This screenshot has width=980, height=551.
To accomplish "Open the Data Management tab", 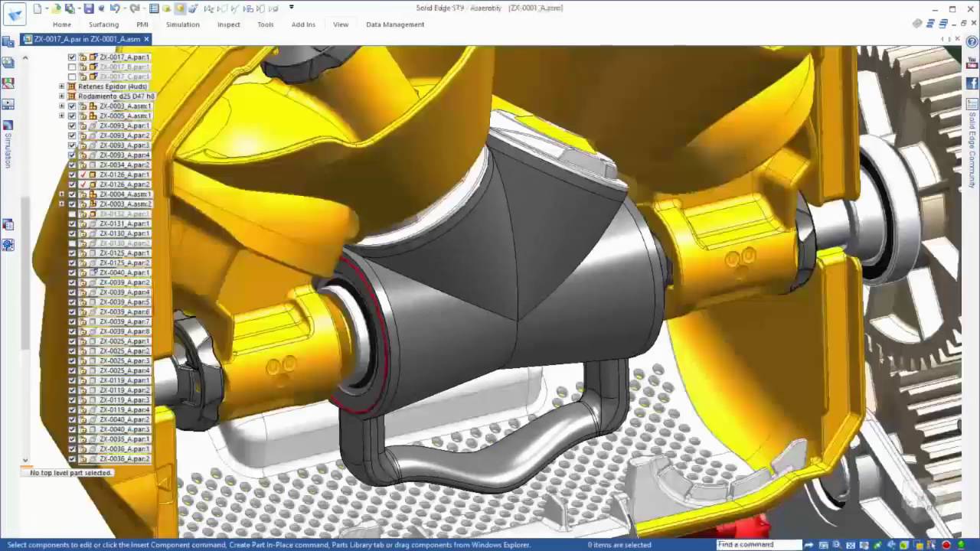I will click(395, 24).
